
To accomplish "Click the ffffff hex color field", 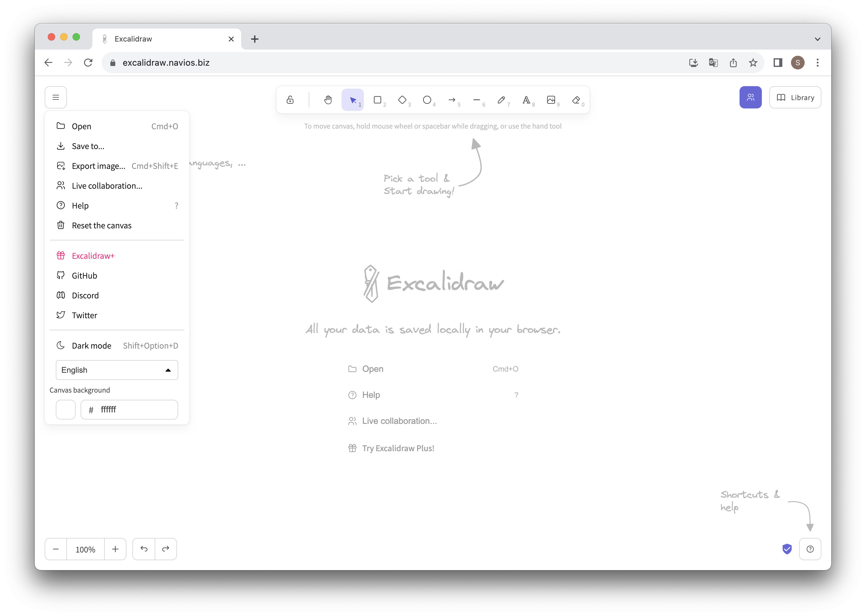I will (129, 410).
